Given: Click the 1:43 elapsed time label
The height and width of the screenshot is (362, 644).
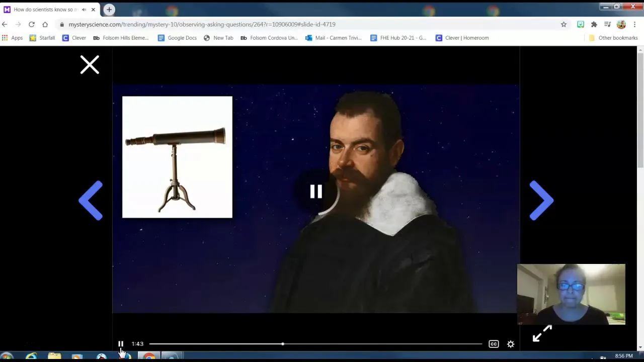Looking at the screenshot, I should point(137,344).
